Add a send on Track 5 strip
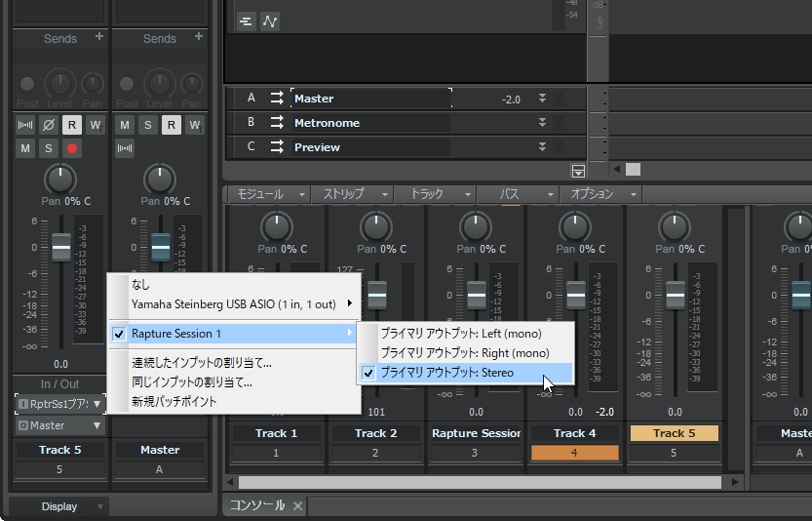The width and height of the screenshot is (812, 521). pyautogui.click(x=98, y=37)
